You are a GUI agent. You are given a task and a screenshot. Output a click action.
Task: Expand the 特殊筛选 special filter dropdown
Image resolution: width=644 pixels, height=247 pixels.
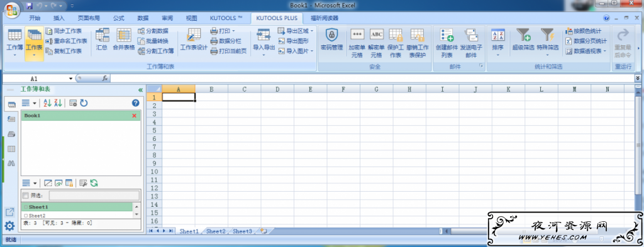(548, 43)
